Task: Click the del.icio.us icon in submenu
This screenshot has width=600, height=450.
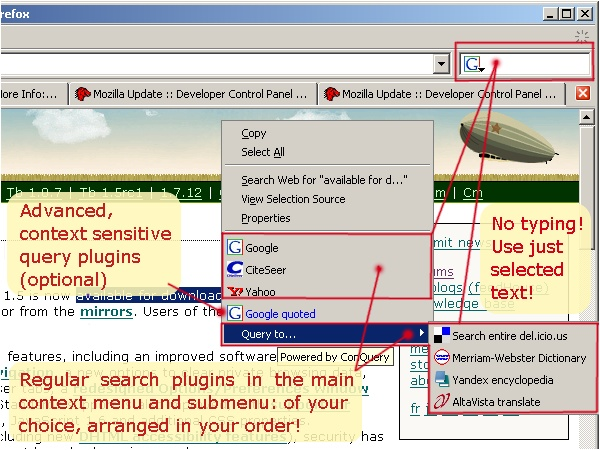Action: click(x=442, y=335)
